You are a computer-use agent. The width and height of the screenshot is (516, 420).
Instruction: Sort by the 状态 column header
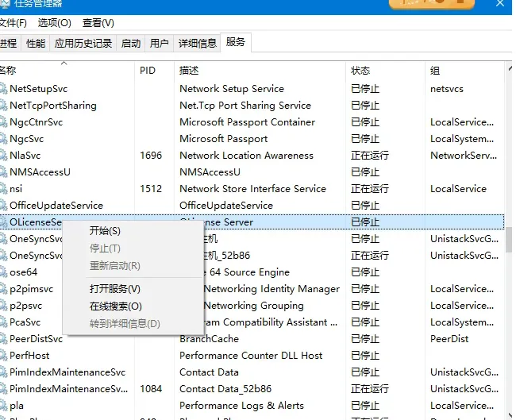[x=385, y=71]
